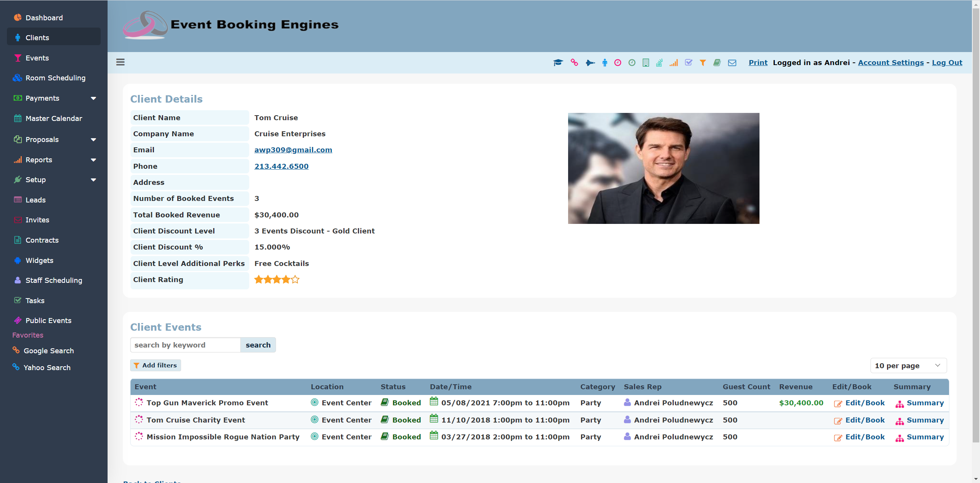Open the envelope mail toolbar icon
980x483 pixels.
pyautogui.click(x=732, y=63)
